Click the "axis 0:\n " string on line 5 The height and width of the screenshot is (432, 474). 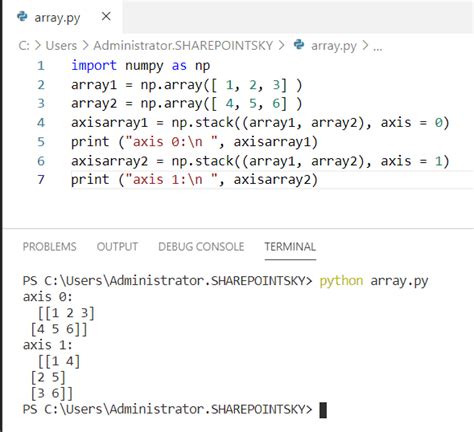(171, 142)
